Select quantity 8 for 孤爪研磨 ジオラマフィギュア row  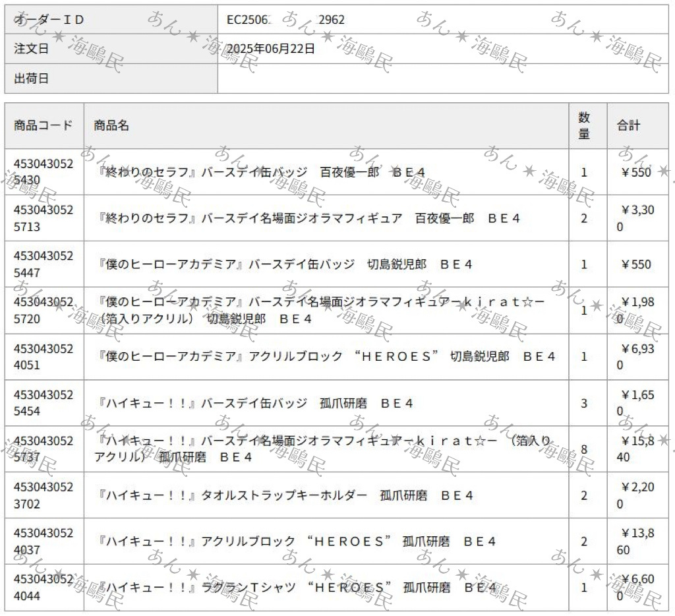click(x=584, y=449)
